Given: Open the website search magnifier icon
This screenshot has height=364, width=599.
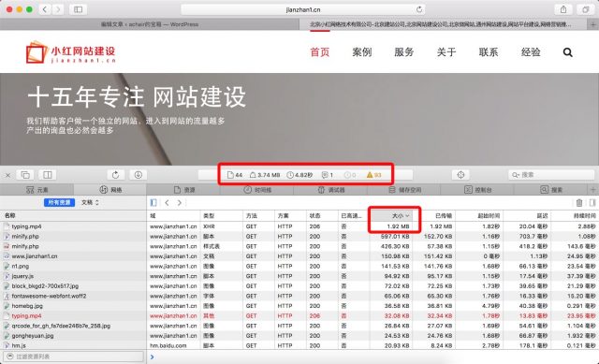Looking at the screenshot, I should click(x=568, y=52).
